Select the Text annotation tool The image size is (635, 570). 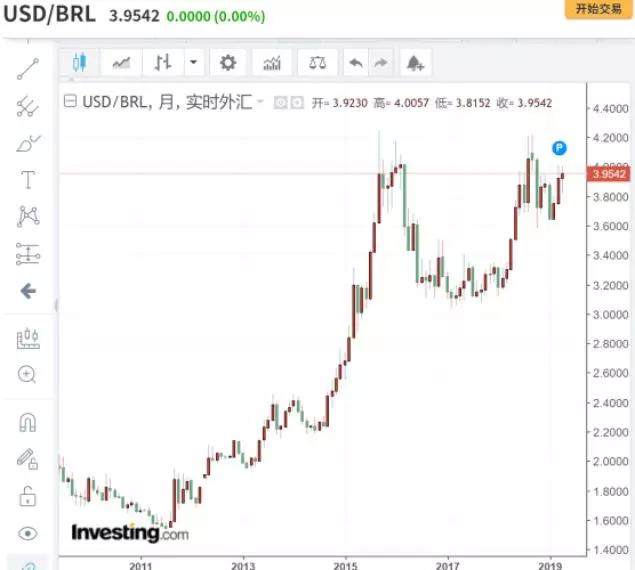[28, 180]
